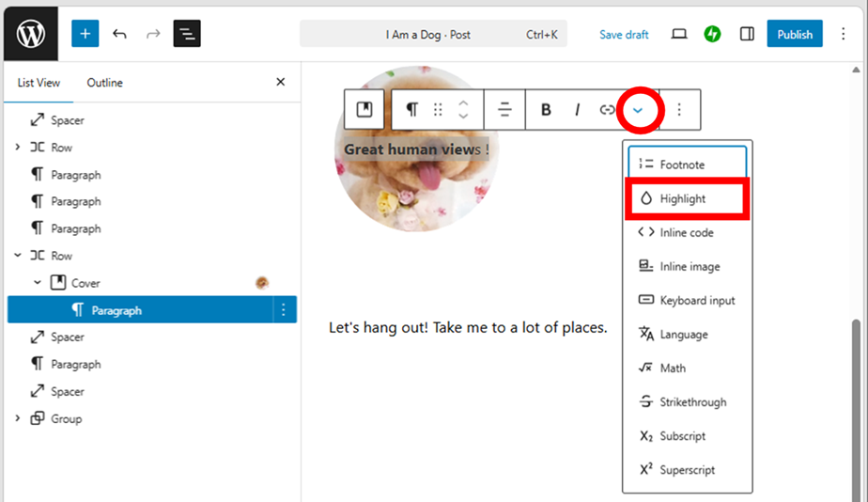The width and height of the screenshot is (868, 502).
Task: Click the WordPress logo icon
Action: pos(30,34)
